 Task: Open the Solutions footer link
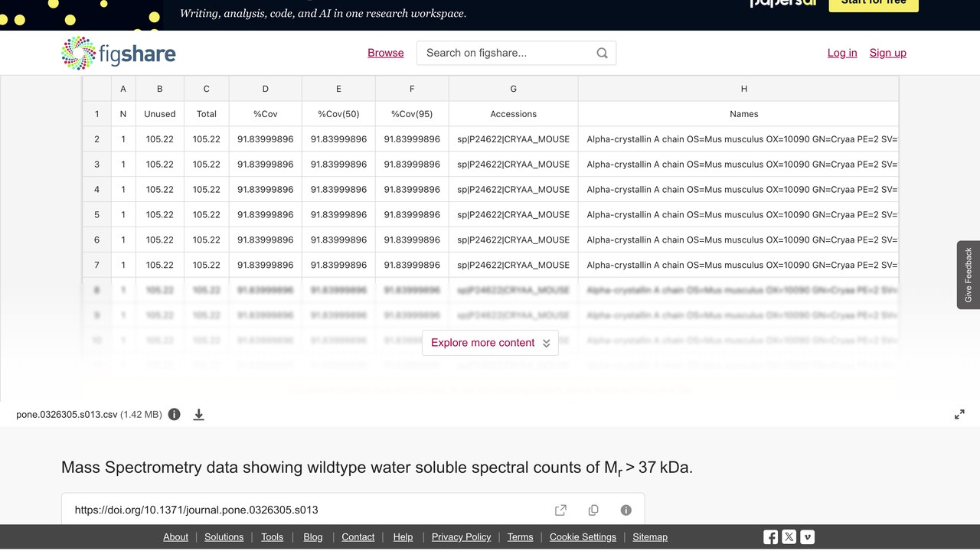coord(224,537)
